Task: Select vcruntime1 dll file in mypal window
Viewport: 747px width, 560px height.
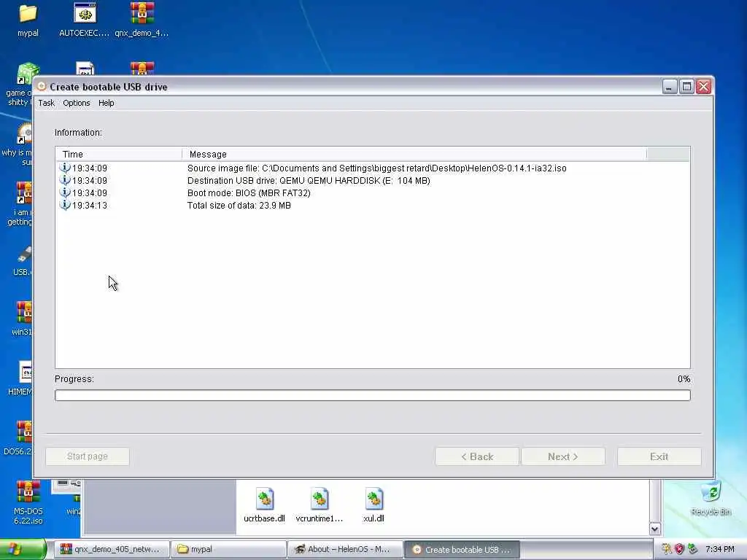Action: coord(320,505)
